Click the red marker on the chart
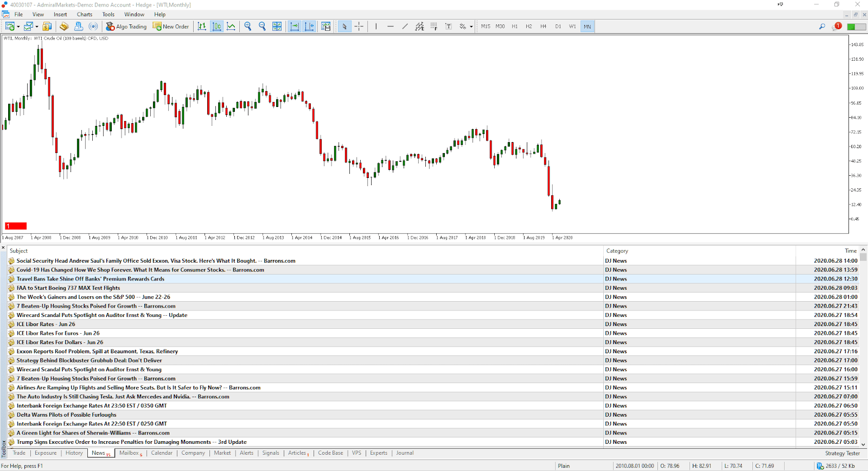Screen dimensions: 868x471 pos(16,226)
